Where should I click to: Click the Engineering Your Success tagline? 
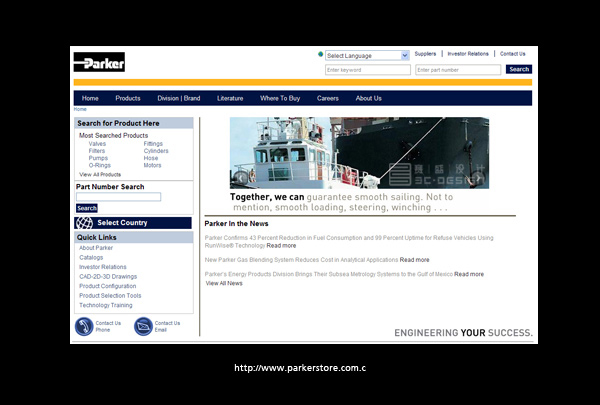click(463, 333)
